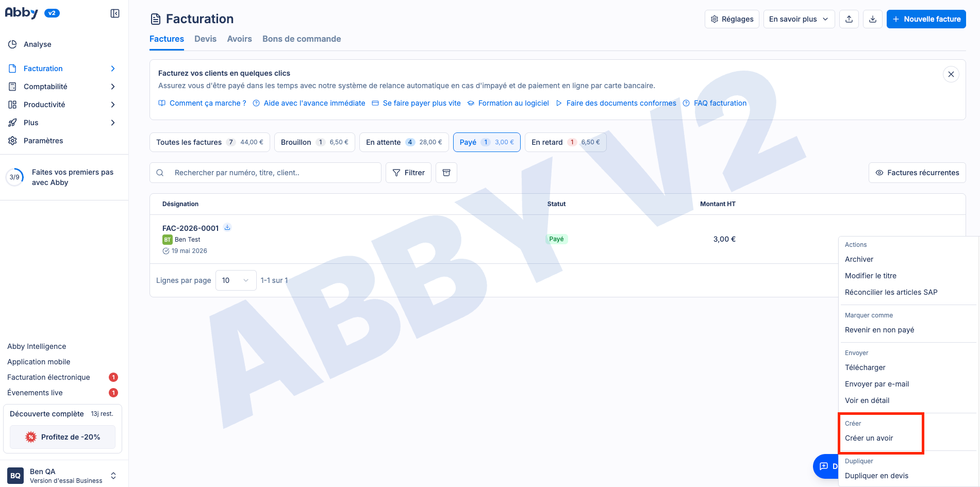Click the upload icon beside En savoir plus
The width and height of the screenshot is (980, 487).
click(849, 19)
